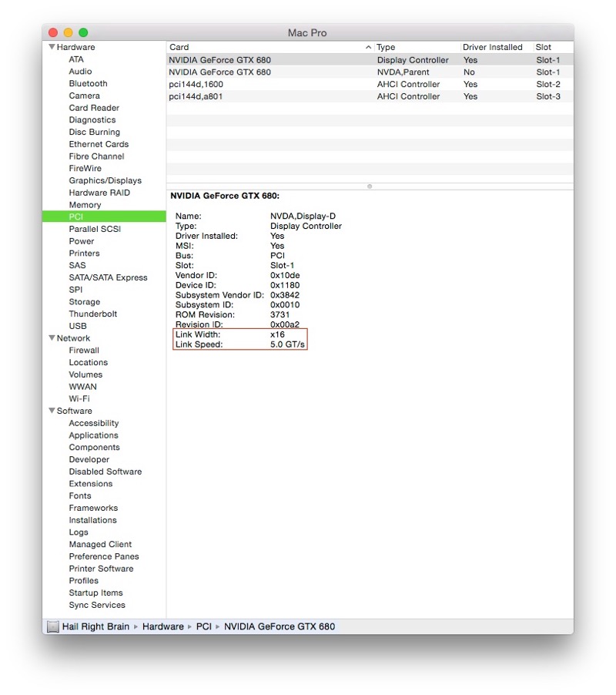Screen dimensions: 616x695
Task: View Storage information
Action: coord(85,301)
